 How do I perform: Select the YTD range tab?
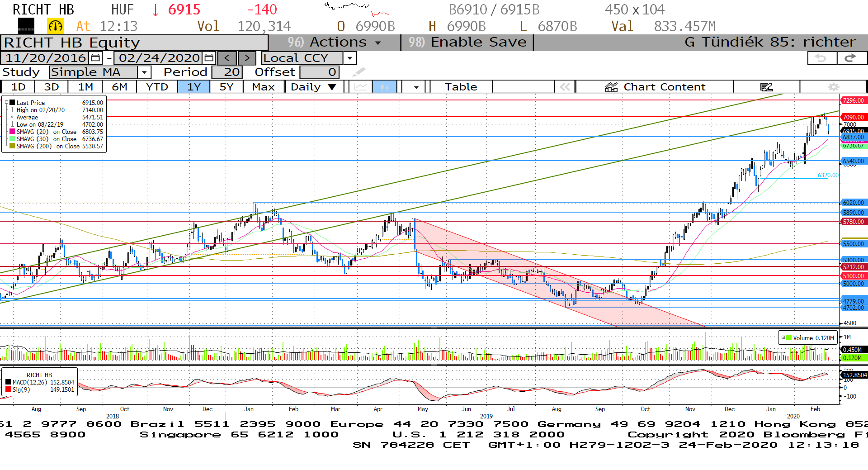click(x=157, y=87)
